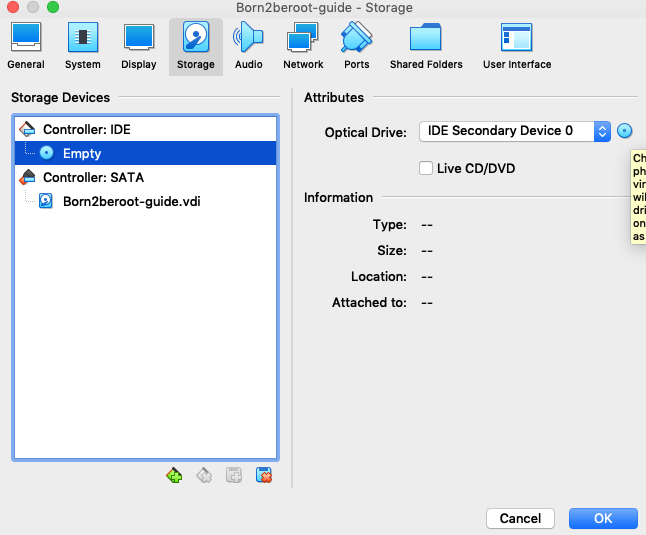Open the General settings section
The width and height of the screenshot is (646, 535).
tap(26, 47)
